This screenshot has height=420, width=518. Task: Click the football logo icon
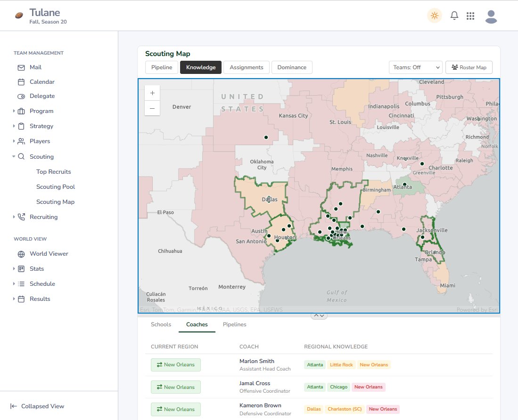(x=19, y=15)
